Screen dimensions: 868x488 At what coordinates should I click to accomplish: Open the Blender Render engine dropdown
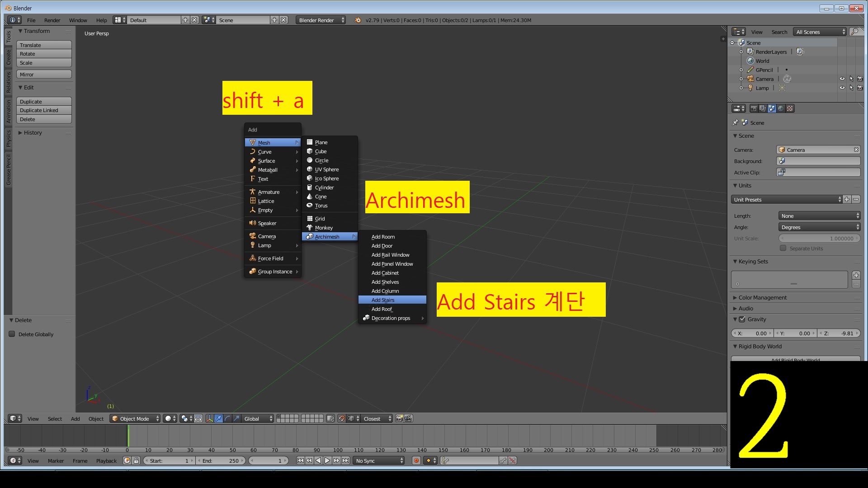pos(321,20)
